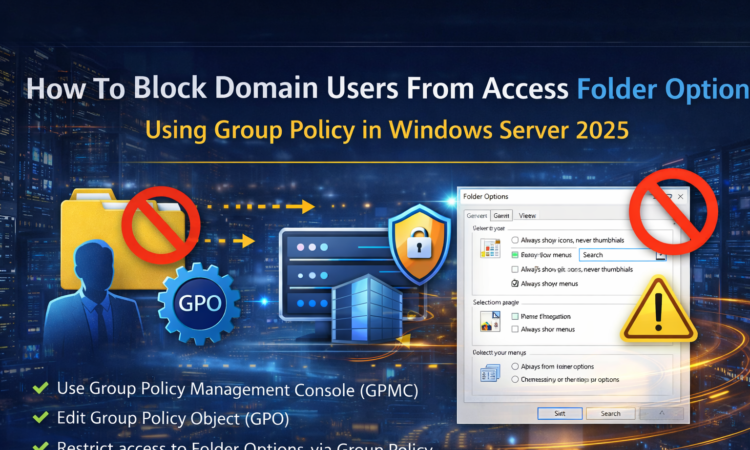Click the orange shield with padlock icon
Image resolution: width=750 pixels, height=450 pixels.
(419, 244)
